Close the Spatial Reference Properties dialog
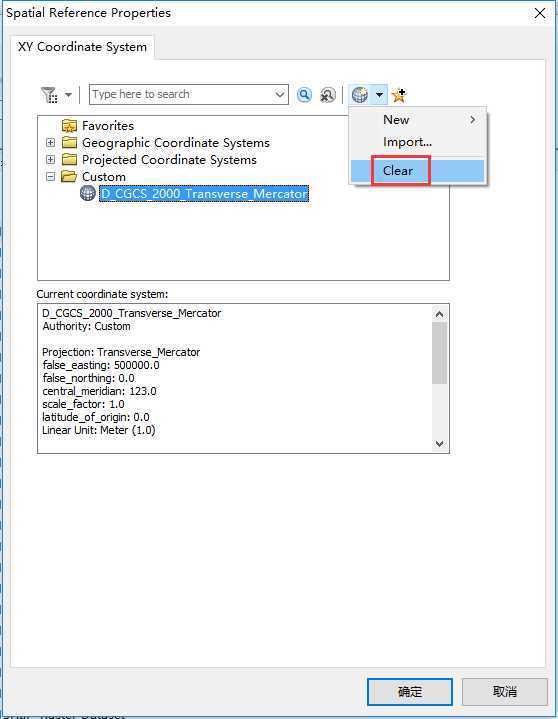Screen dimensions: 558x719 click(x=540, y=13)
